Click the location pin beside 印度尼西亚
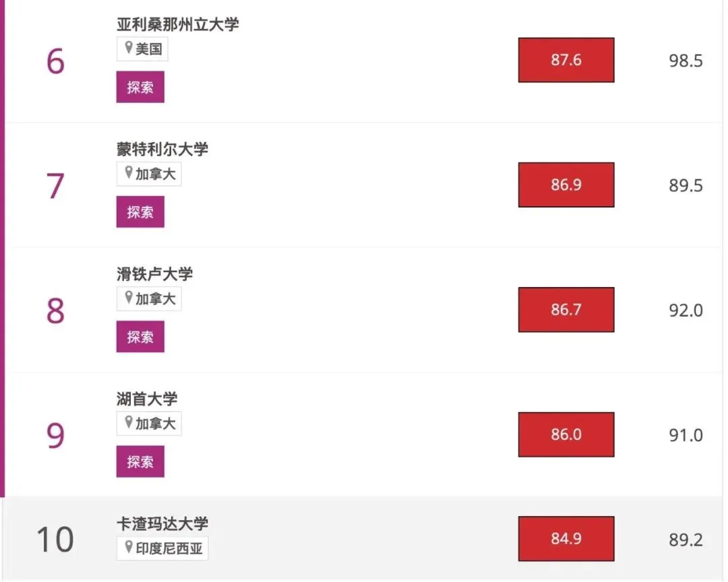Screen dimensions: 728x582 [x=128, y=548]
